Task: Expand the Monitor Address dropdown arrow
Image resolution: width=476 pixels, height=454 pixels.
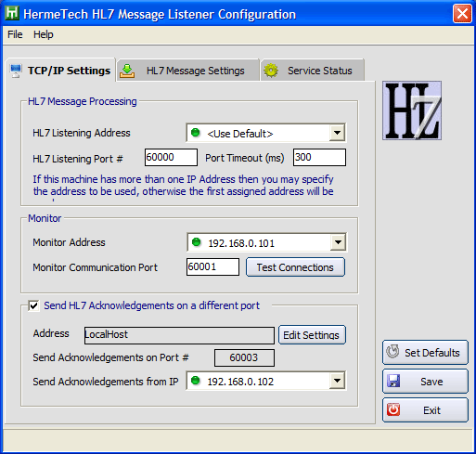Action: (x=338, y=242)
